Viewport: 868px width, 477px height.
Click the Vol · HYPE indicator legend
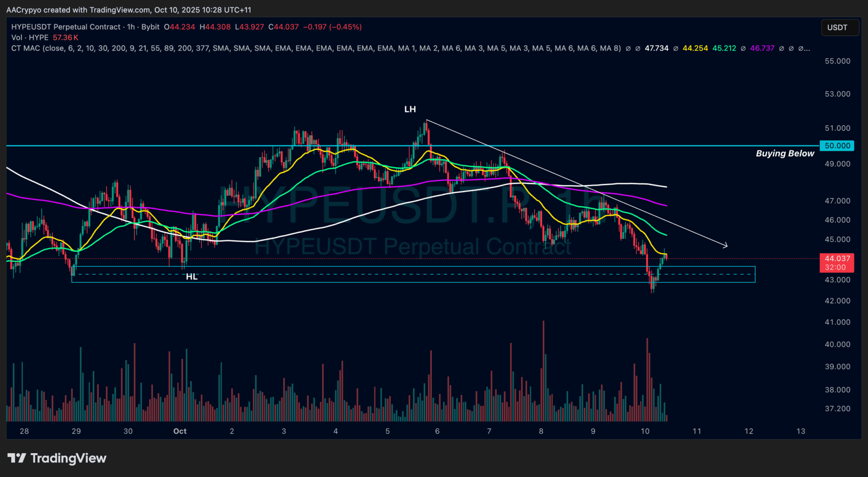[30, 37]
